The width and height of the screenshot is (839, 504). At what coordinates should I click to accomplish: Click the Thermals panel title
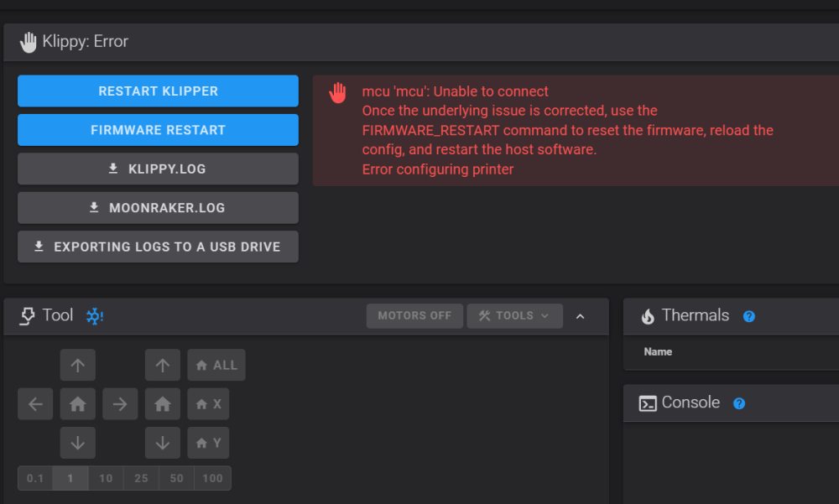pyautogui.click(x=695, y=315)
